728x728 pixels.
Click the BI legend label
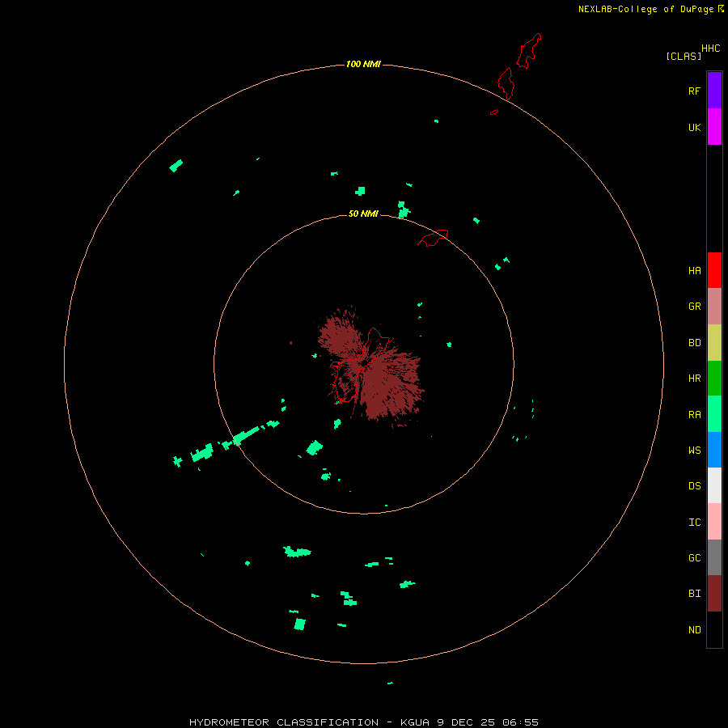(x=694, y=594)
